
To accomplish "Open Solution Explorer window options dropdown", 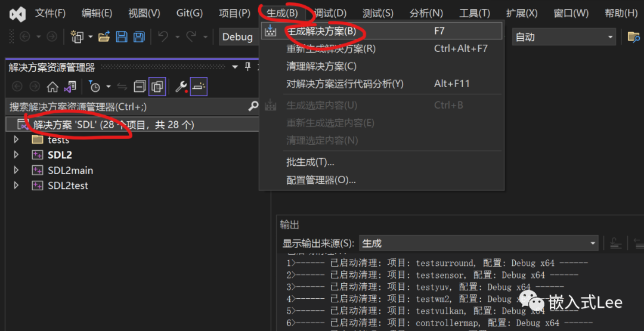I will [235, 67].
